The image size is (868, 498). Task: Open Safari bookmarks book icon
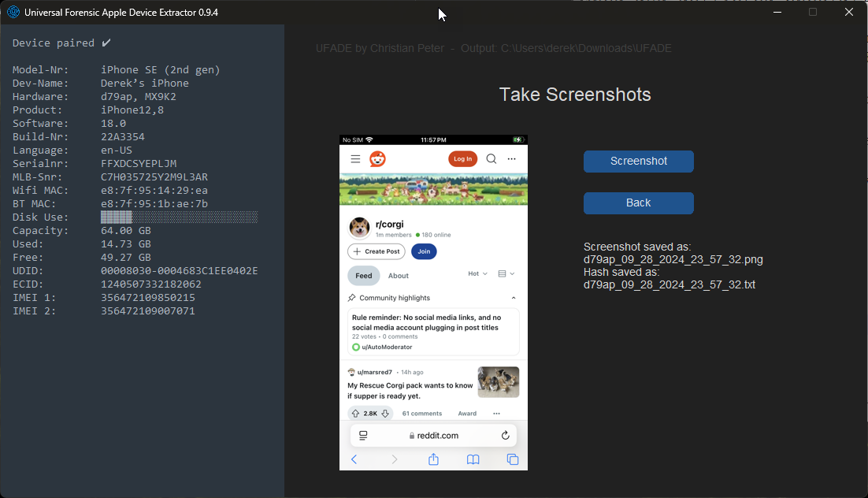pyautogui.click(x=473, y=459)
